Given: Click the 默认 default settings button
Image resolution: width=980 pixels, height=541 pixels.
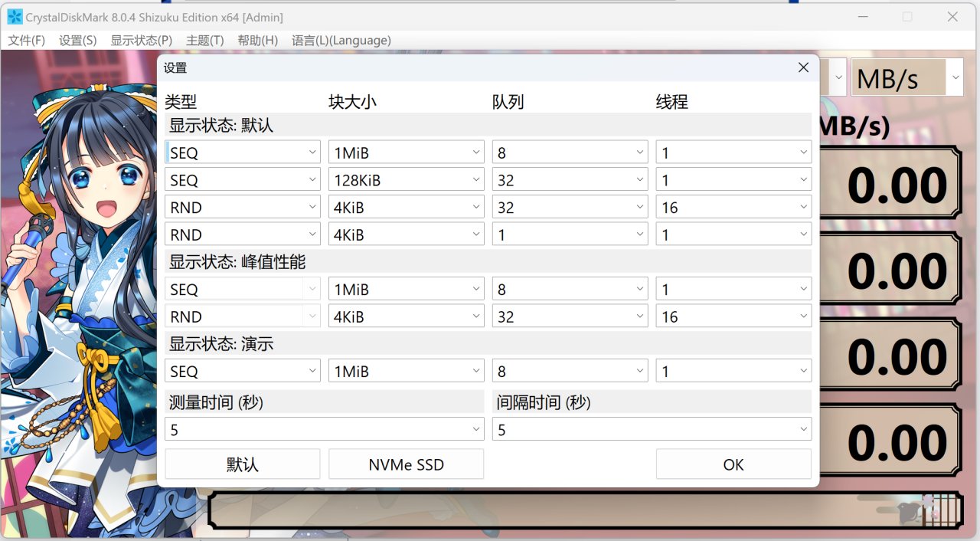Looking at the screenshot, I should 242,464.
